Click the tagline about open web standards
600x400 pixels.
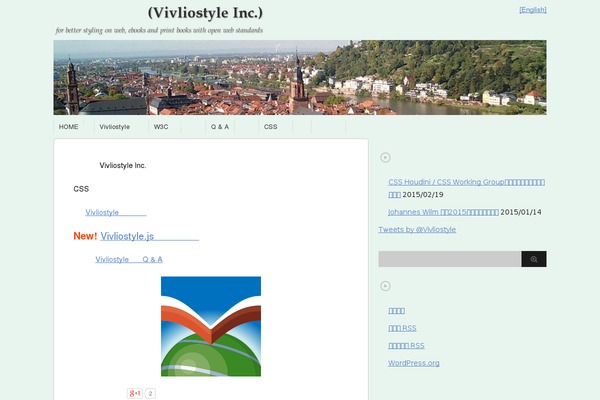[x=159, y=30]
